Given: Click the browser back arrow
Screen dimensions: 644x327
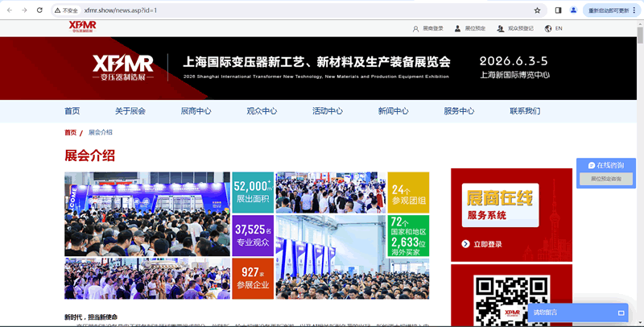Looking at the screenshot, I should [x=8, y=10].
